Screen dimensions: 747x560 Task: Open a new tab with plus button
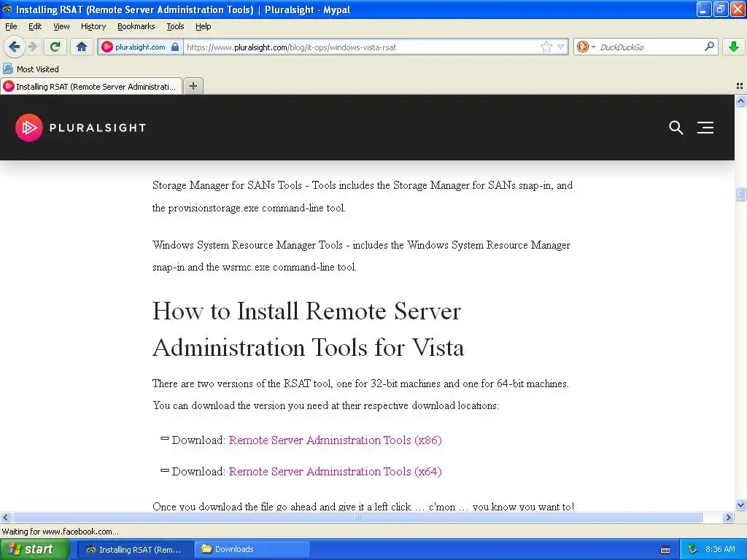193,86
